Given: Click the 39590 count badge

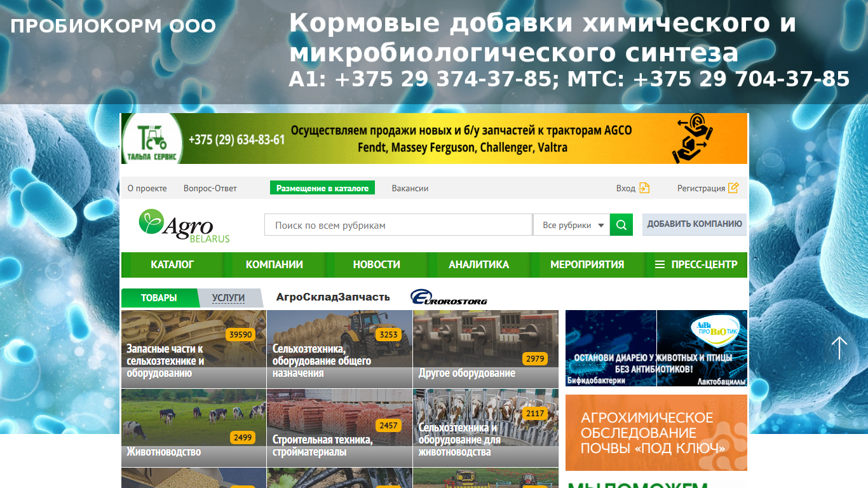Looking at the screenshot, I should click(x=241, y=334).
